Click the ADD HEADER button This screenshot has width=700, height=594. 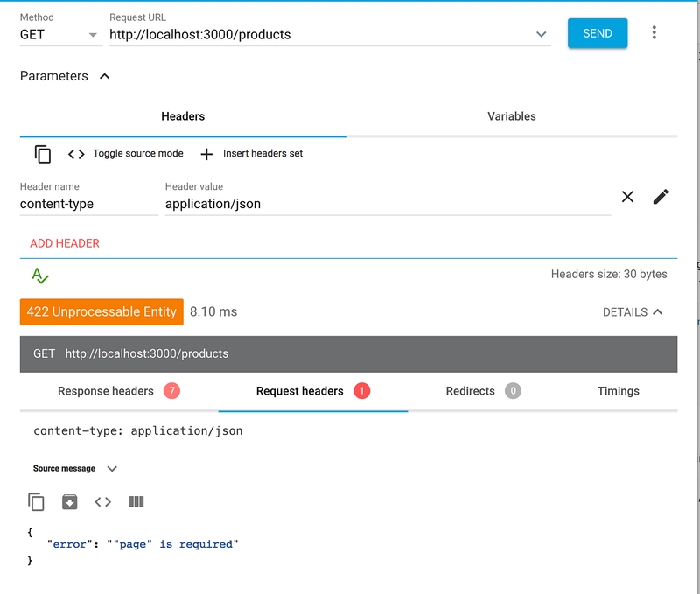pos(65,243)
